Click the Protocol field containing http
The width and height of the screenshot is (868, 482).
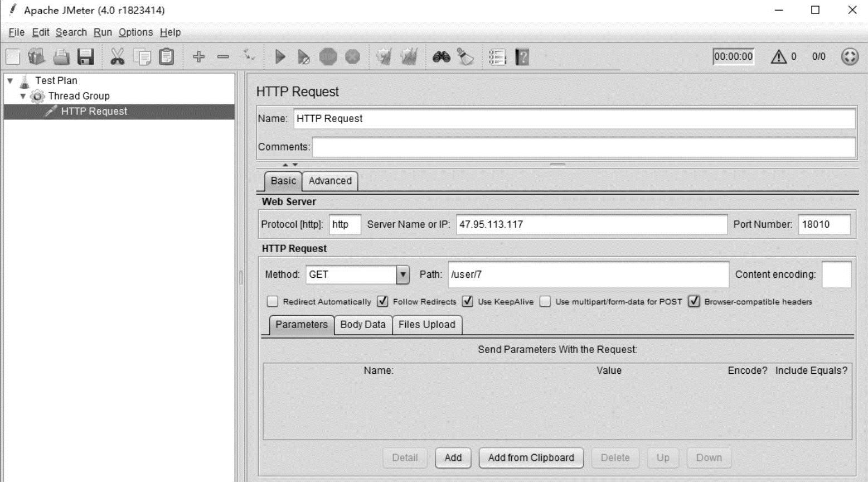(x=345, y=225)
